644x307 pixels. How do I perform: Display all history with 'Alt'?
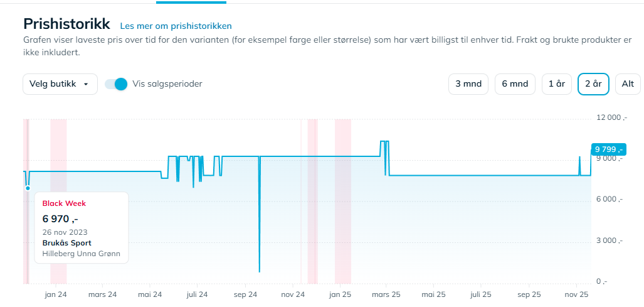click(x=628, y=83)
